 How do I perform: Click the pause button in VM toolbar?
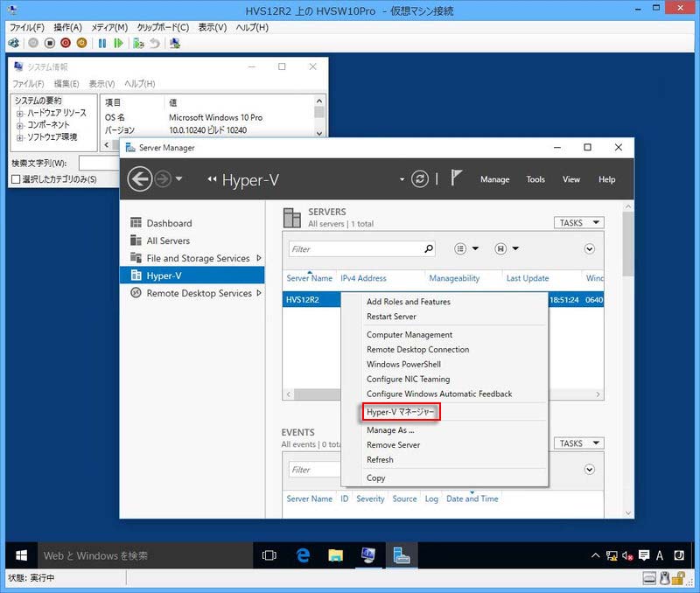102,43
